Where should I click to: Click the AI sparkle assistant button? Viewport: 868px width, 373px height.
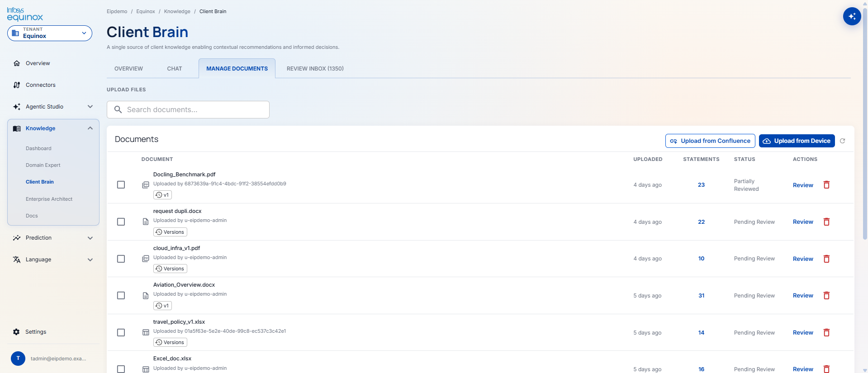pyautogui.click(x=852, y=16)
